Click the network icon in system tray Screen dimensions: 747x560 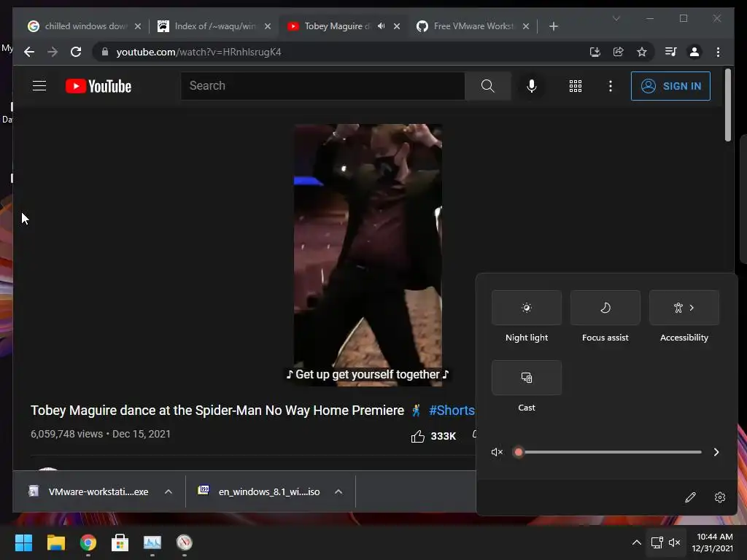coord(657,542)
